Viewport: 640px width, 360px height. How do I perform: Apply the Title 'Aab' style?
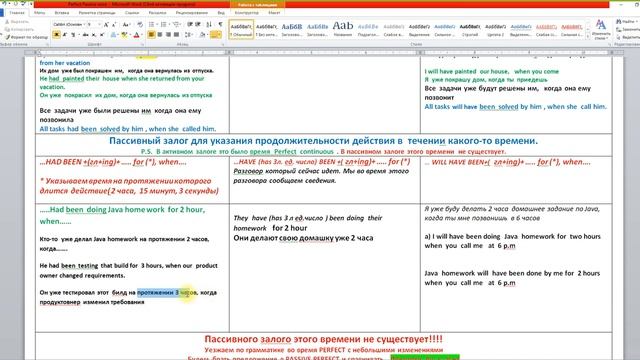[x=343, y=29]
